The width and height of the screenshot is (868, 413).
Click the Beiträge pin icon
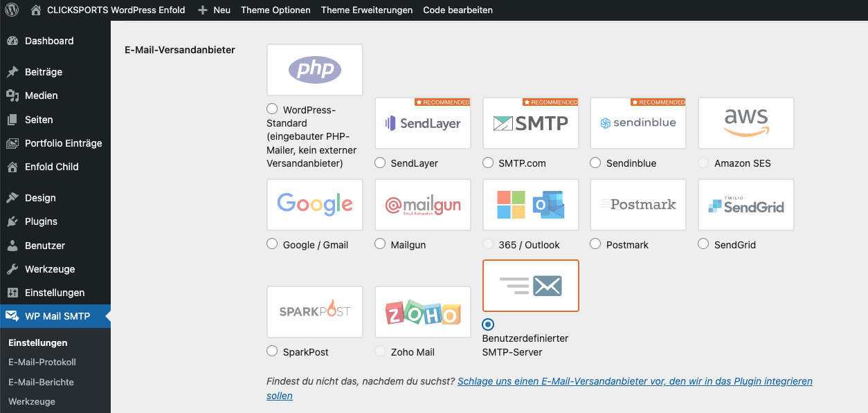(x=12, y=72)
